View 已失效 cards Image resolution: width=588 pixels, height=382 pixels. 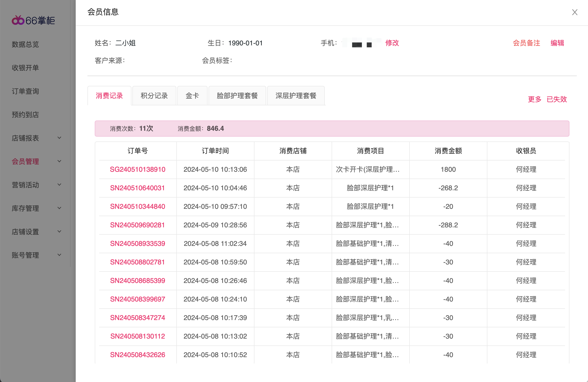[x=557, y=99]
